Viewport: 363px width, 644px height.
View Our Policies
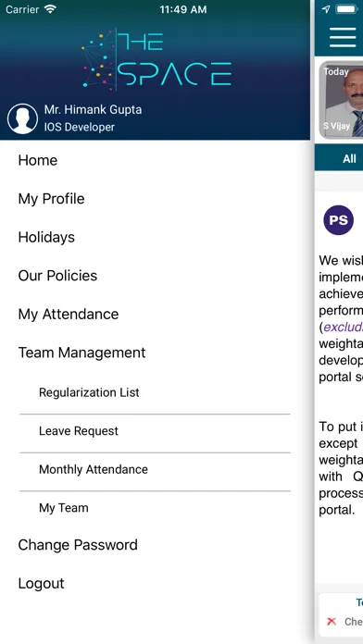(57, 276)
